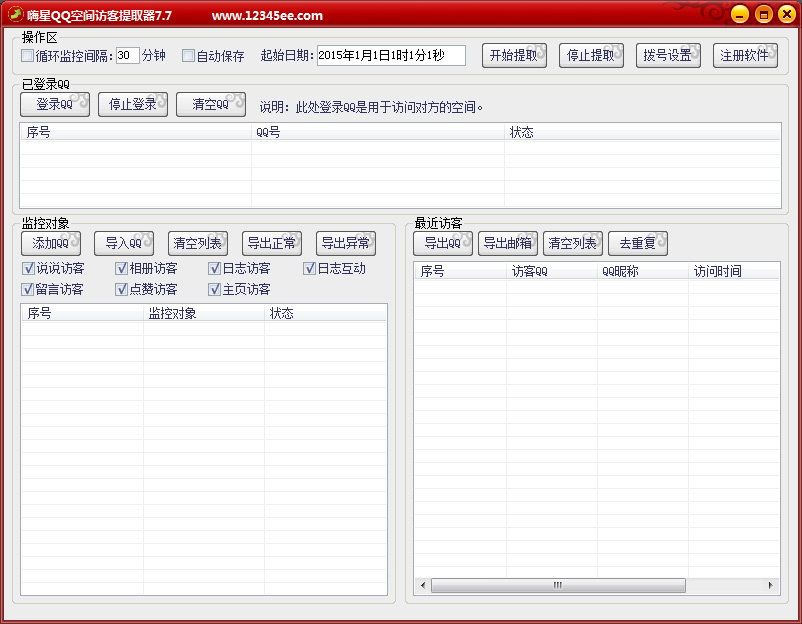
Task: Click the 监控对象 column header
Action: pyautogui.click(x=203, y=313)
